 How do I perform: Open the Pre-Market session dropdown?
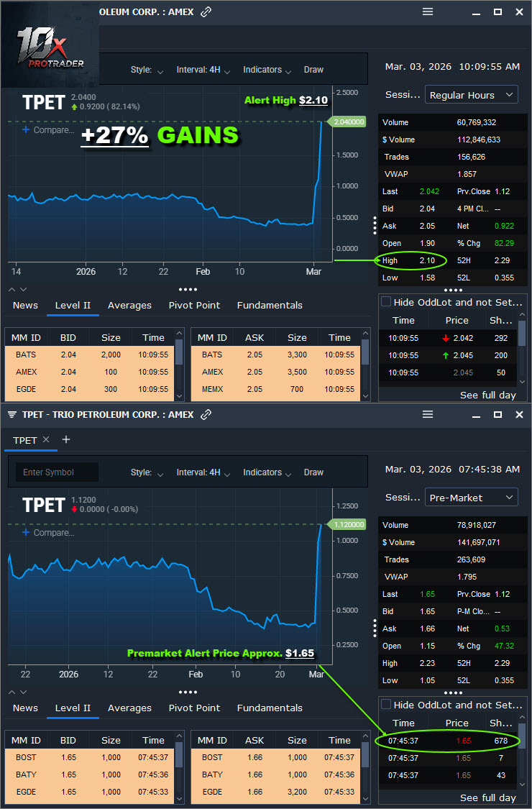472,498
